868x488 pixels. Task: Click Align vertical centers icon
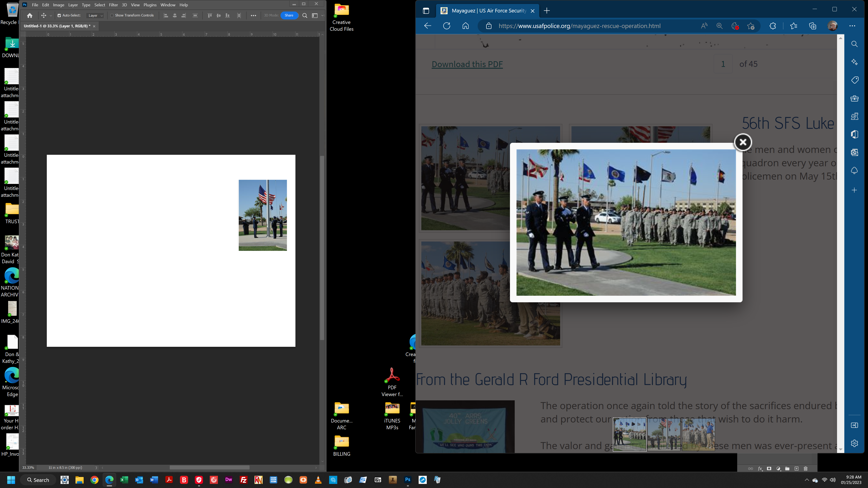[x=219, y=16]
